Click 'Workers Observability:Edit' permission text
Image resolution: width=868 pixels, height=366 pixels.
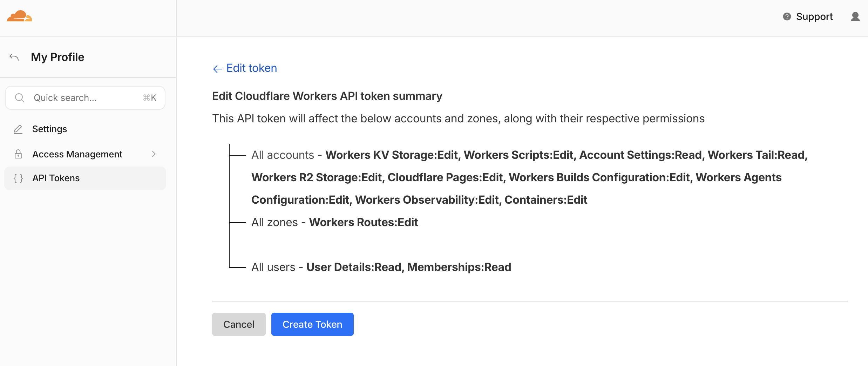(x=427, y=200)
